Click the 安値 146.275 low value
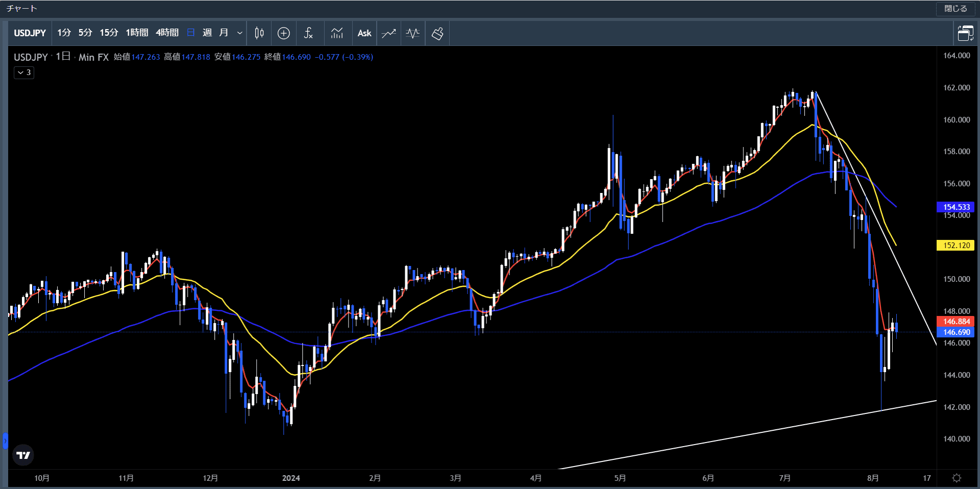Screen dimensions: 980x489 pos(237,57)
